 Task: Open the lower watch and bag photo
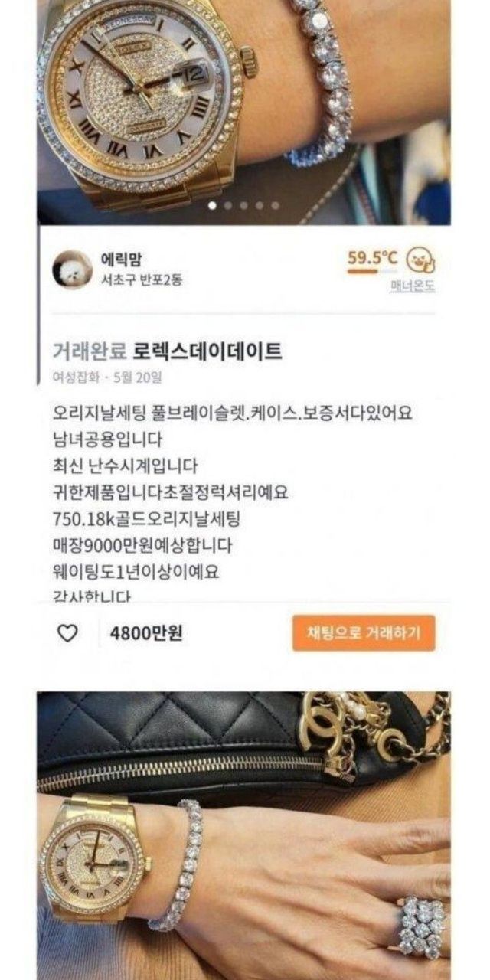(x=243, y=836)
